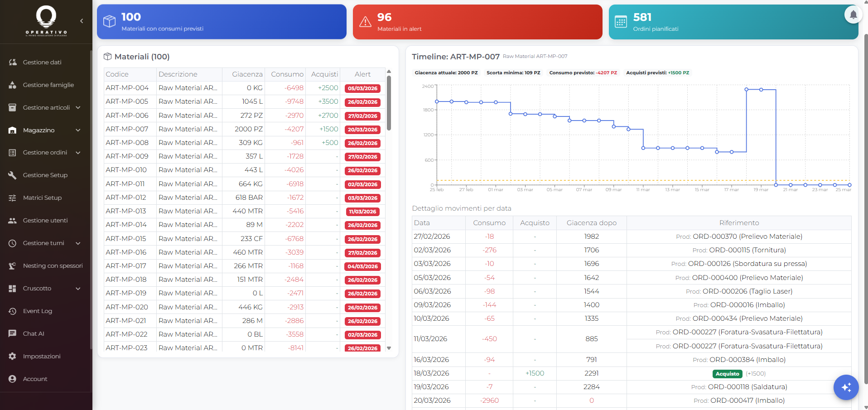Viewport: 868px width, 410px height.
Task: Click the Gestione famiglie icon
Action: (x=13, y=85)
